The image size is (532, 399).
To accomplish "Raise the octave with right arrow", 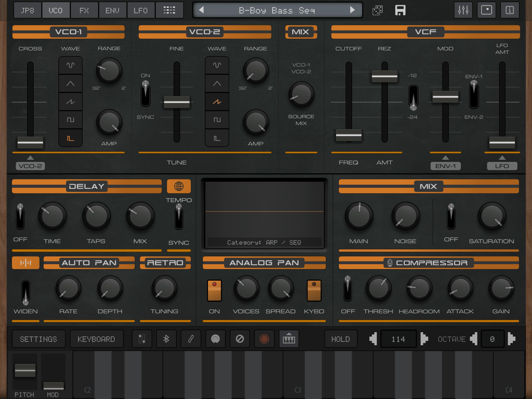I will point(512,339).
